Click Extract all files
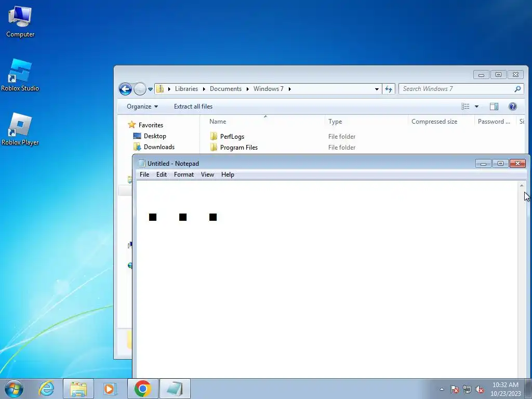Screen dimensions: 532x399 click(x=193, y=107)
